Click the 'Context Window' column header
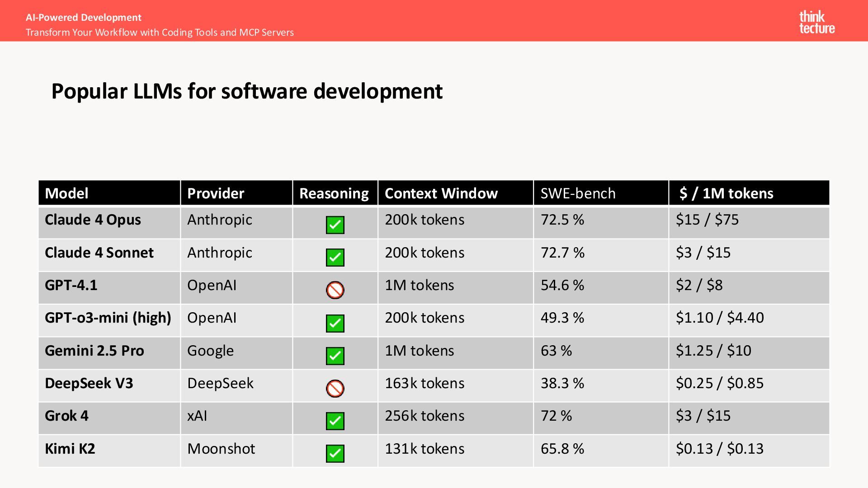The width and height of the screenshot is (868, 488). coord(456,193)
